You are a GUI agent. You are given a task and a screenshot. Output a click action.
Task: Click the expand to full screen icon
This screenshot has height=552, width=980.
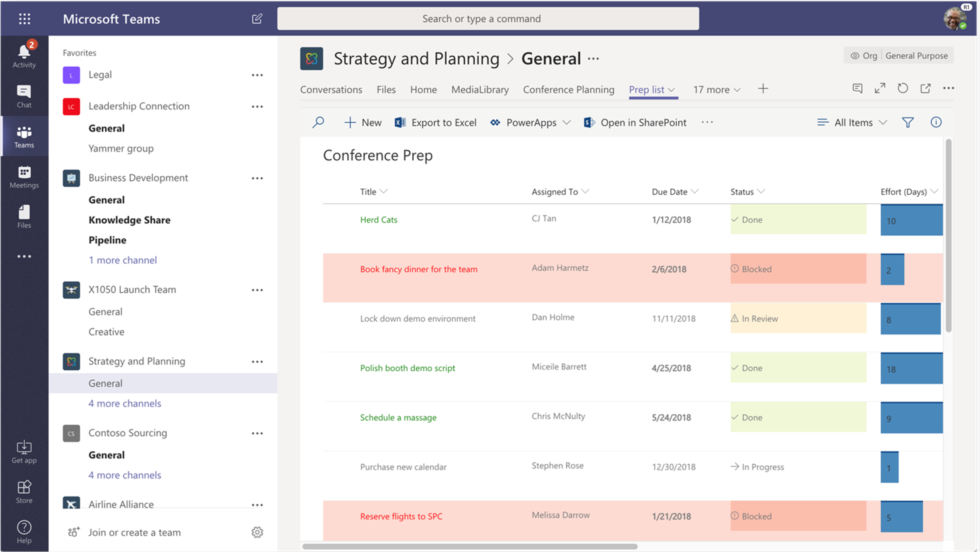point(880,89)
